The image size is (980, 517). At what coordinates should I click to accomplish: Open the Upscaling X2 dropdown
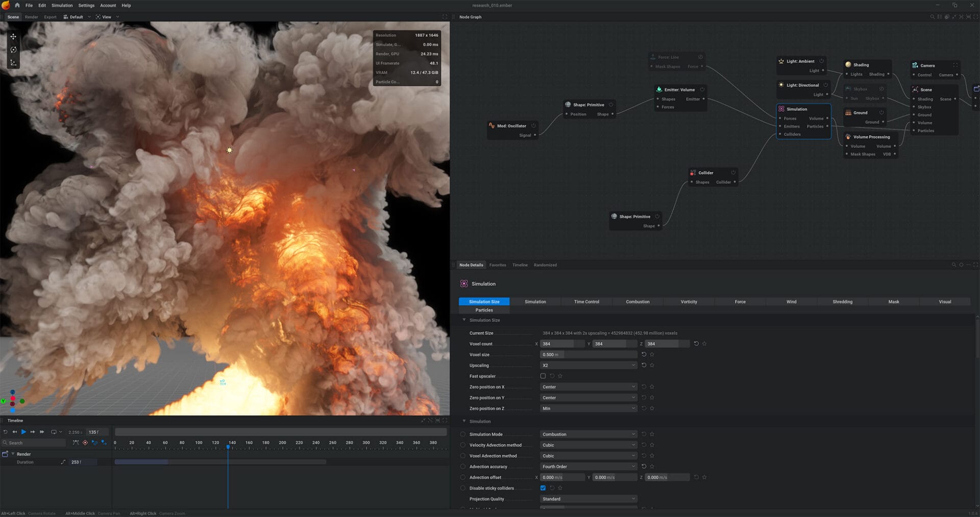589,365
